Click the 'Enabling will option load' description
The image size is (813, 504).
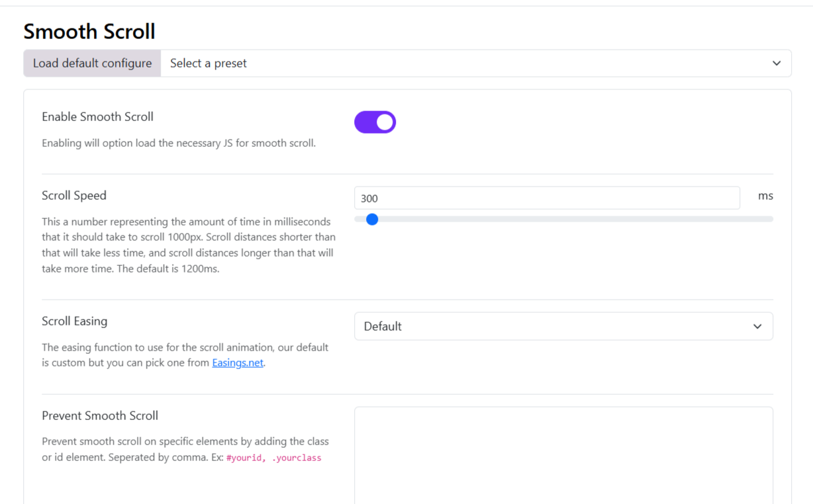coord(179,143)
